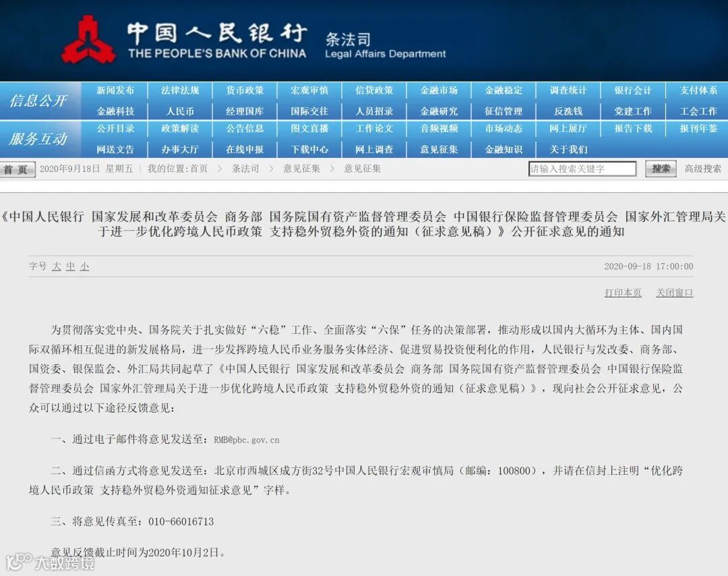Open 经理国库 in navigation
728x576 pixels.
point(245,111)
